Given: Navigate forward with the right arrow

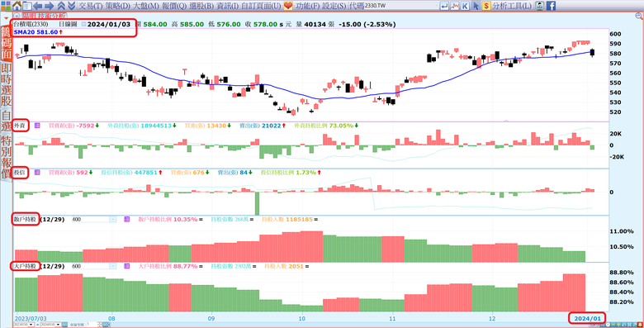Looking at the screenshot, I should tap(50, 6).
